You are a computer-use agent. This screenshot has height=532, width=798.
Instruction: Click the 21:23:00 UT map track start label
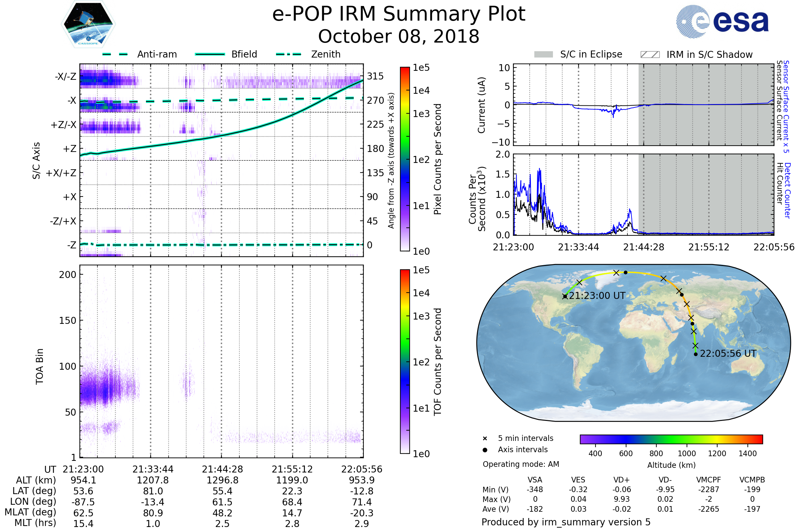(x=597, y=296)
